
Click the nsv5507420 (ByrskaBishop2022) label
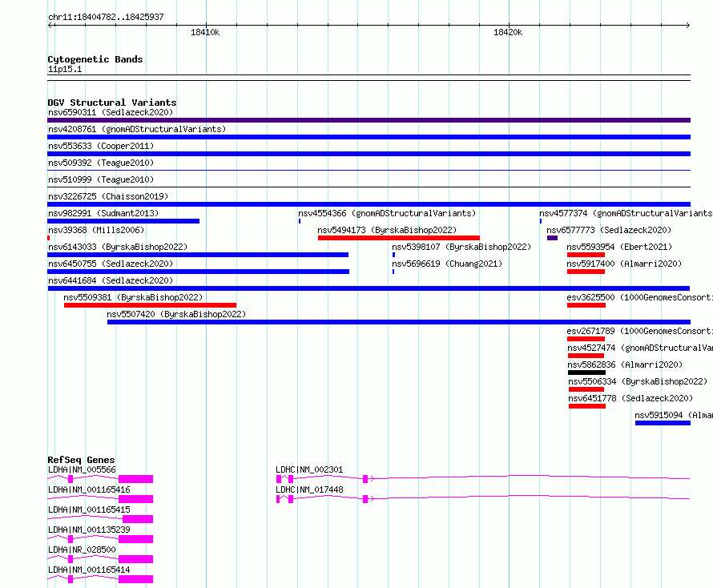176,314
